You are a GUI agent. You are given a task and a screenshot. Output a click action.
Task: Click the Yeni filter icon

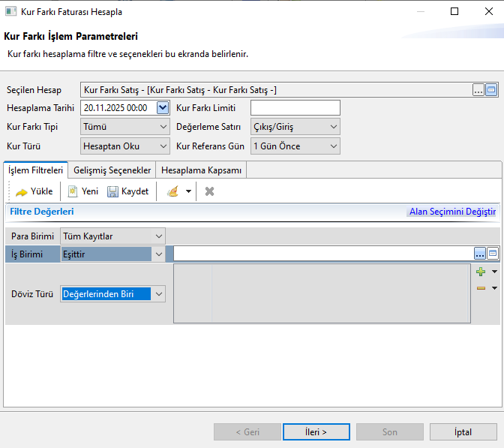tap(73, 191)
